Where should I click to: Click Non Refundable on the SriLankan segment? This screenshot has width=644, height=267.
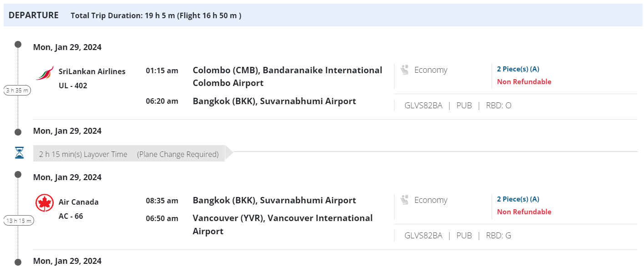(524, 82)
